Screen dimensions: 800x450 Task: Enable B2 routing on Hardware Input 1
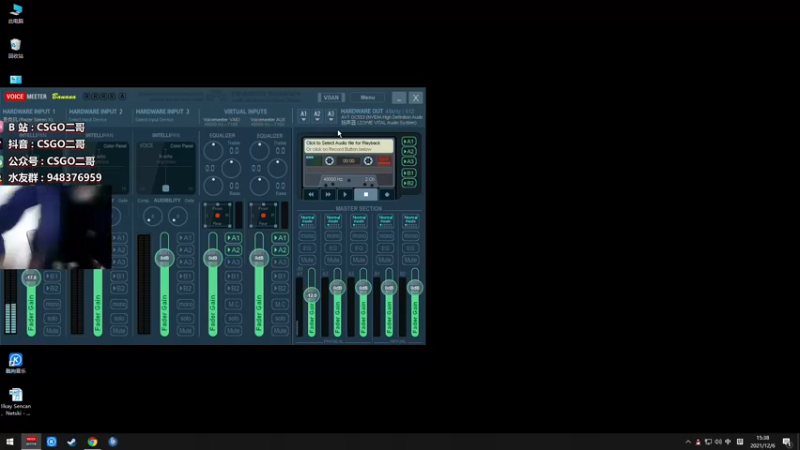(52, 289)
